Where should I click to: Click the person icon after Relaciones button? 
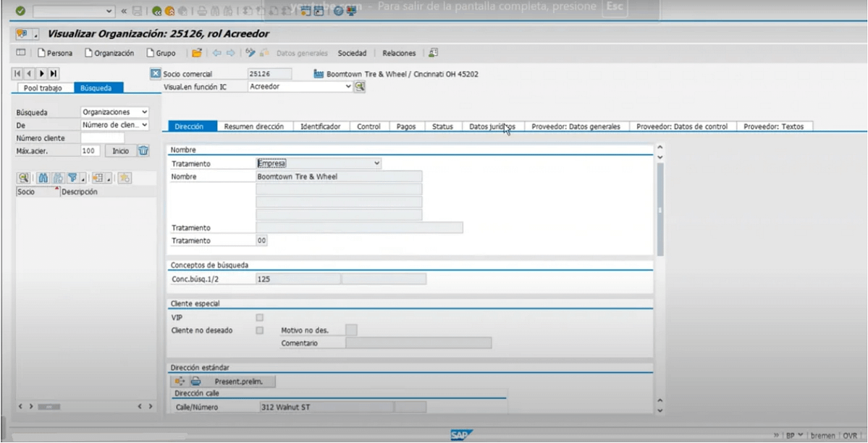(433, 53)
